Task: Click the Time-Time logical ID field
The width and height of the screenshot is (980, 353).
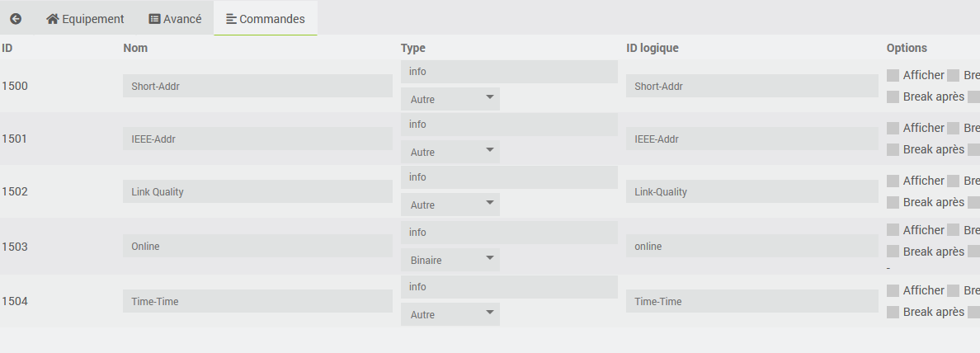Action: [x=752, y=301]
